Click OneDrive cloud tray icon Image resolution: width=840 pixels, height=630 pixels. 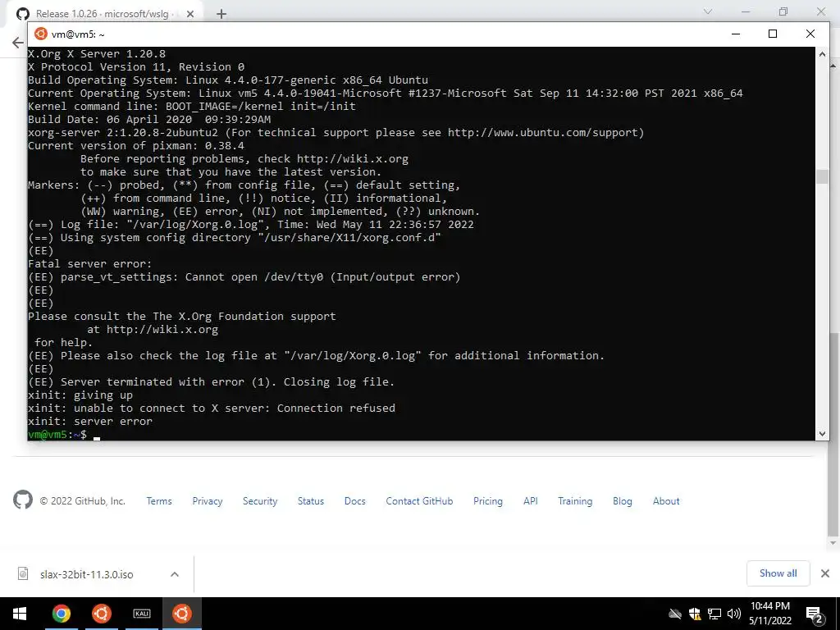675,614
